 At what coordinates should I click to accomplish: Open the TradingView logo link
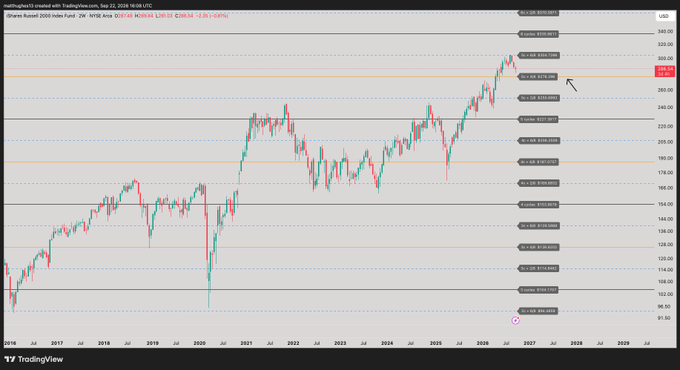(x=34, y=359)
